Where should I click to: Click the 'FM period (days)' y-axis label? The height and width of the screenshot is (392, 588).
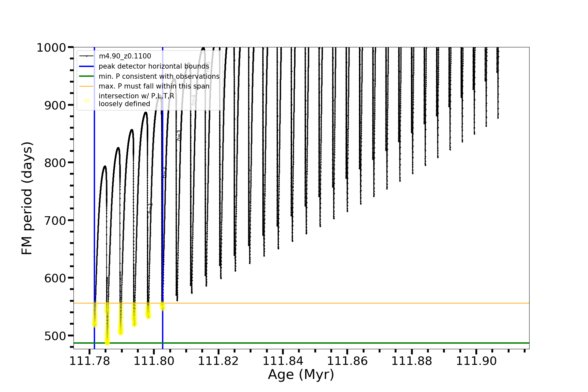click(x=27, y=198)
